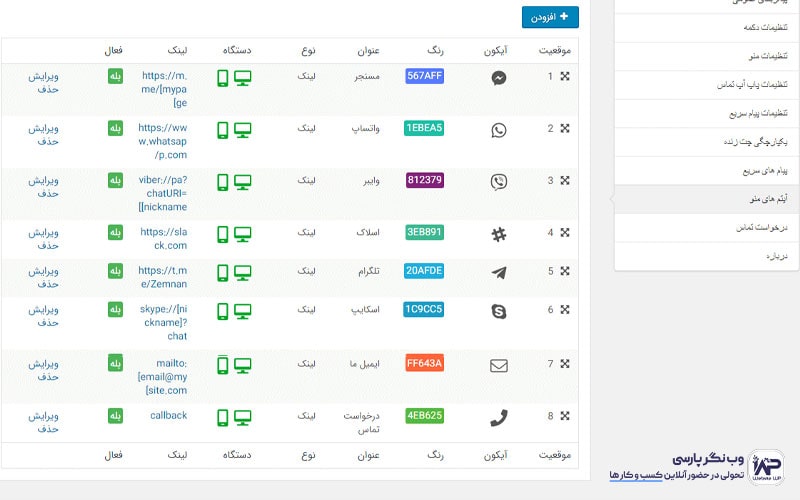Click the وب نگر پارسی logo image
The image size is (800, 500).
tap(766, 467)
